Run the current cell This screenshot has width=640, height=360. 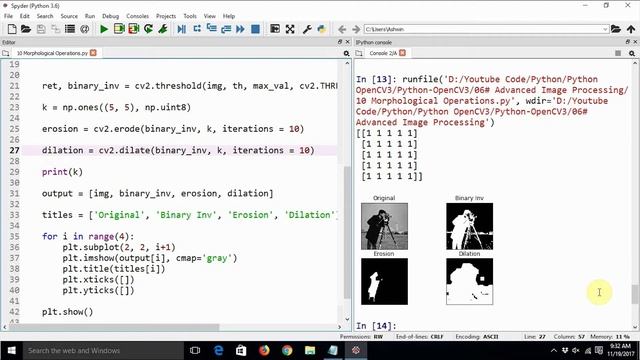coord(119,29)
